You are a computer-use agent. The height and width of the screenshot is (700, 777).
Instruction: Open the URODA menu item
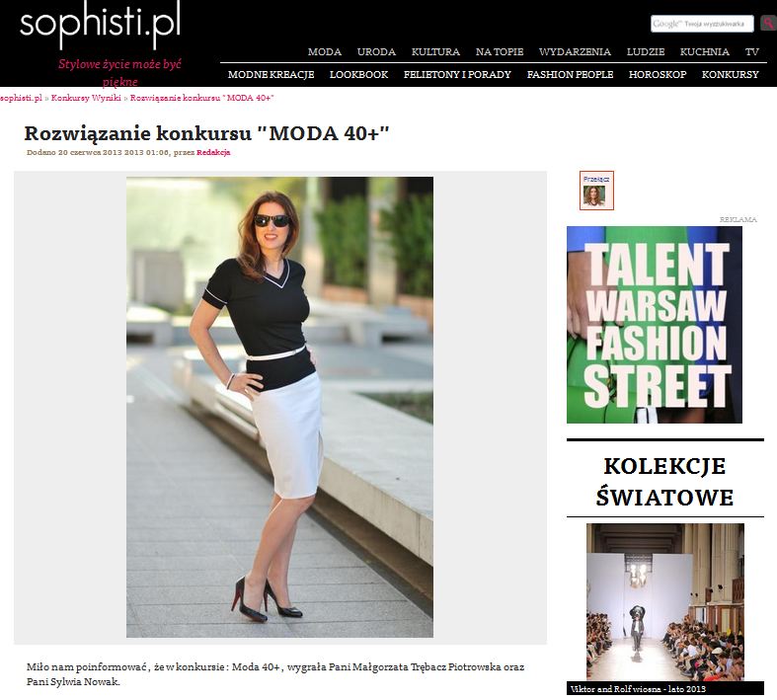[376, 52]
